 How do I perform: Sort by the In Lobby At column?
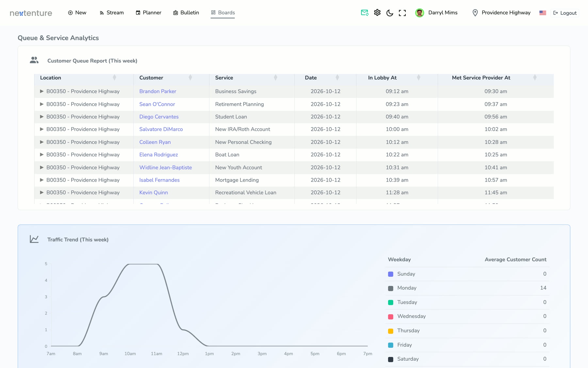click(419, 78)
